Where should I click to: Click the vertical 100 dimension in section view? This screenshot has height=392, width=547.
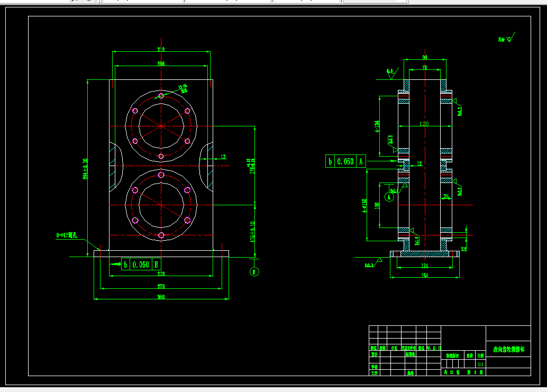[377, 205]
